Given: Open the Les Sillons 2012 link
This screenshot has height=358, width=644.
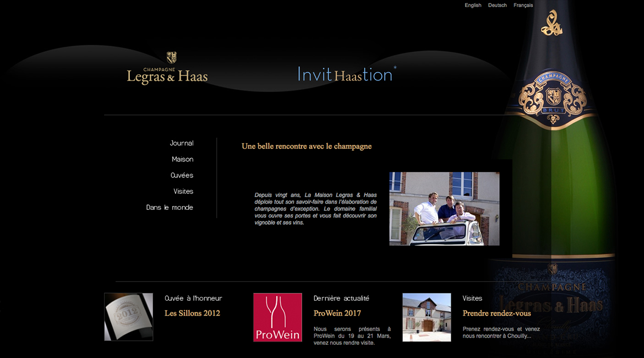Looking at the screenshot, I should (x=192, y=313).
